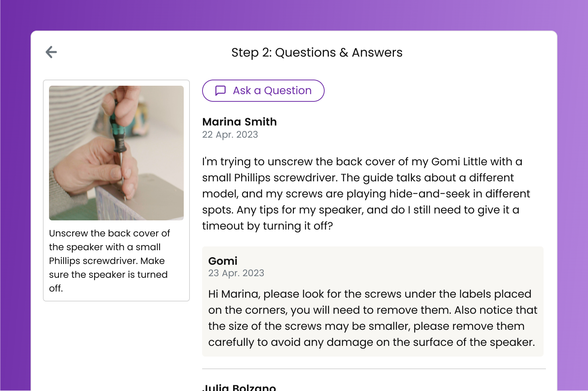The image size is (588, 391).
Task: Click Gomi's highlighted answer card
Action: coord(373,301)
